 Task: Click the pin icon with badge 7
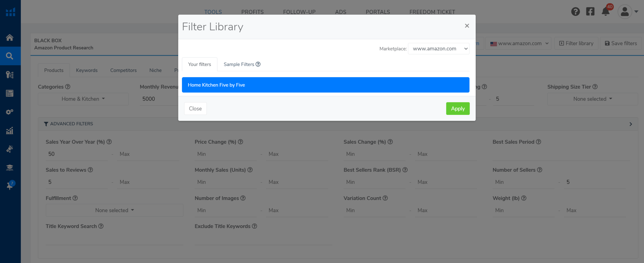[10, 186]
